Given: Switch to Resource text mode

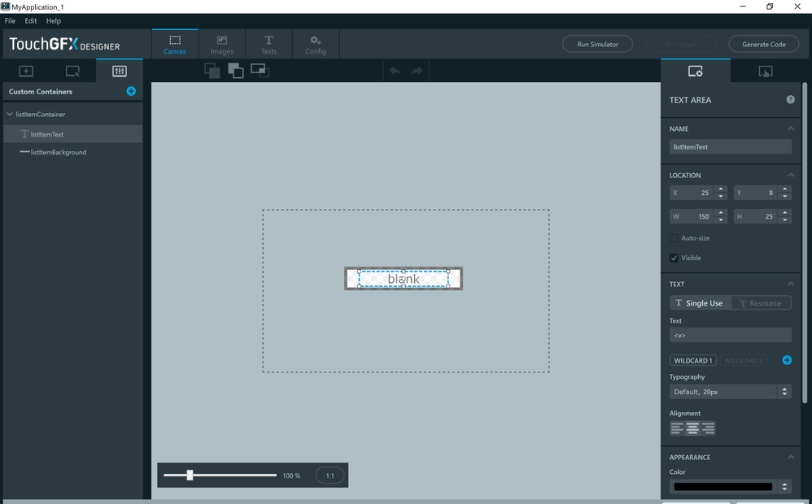Looking at the screenshot, I should click(x=761, y=302).
